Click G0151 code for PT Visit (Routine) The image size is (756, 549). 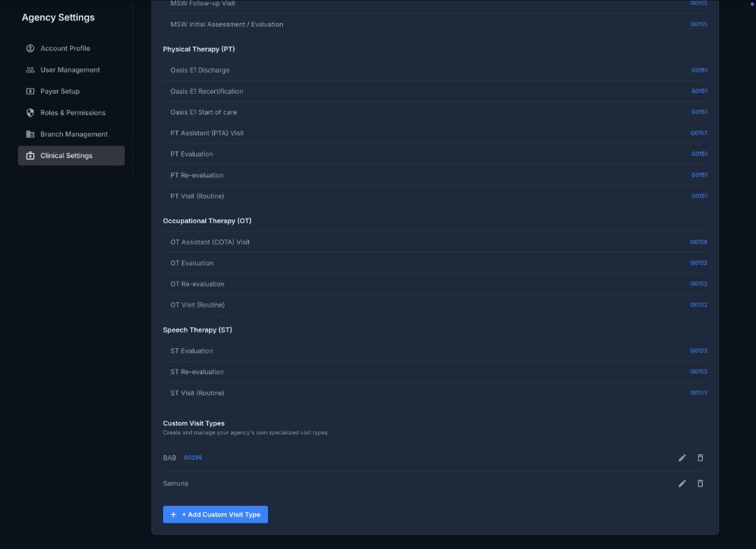point(699,196)
